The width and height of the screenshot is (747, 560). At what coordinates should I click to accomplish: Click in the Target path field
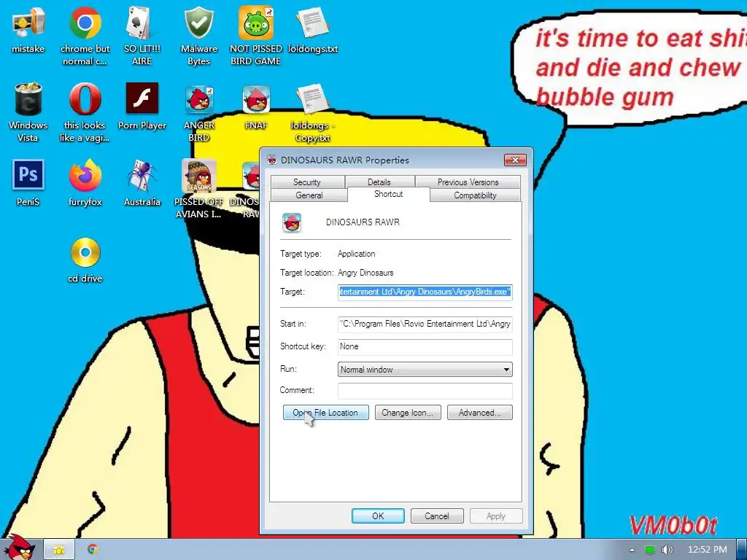coord(425,292)
